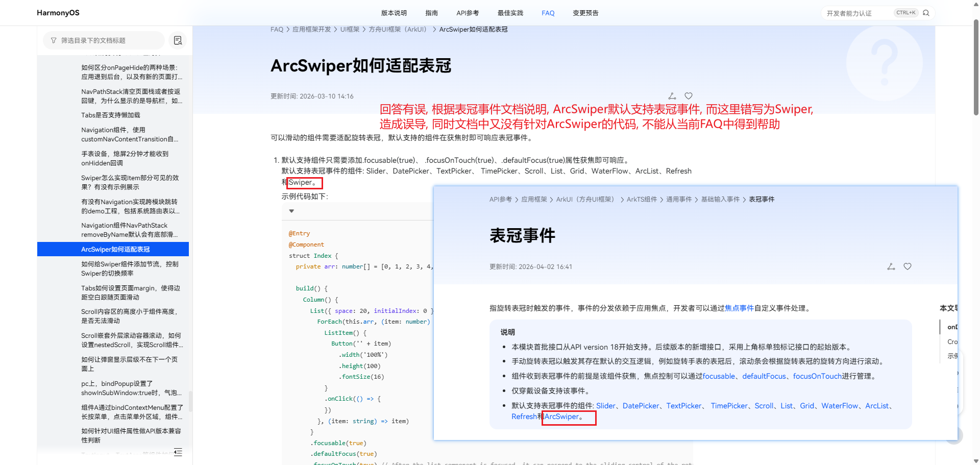Screen dimensions: 980x465
Task: Open the document list icon beside sidebar filter
Action: click(x=178, y=40)
